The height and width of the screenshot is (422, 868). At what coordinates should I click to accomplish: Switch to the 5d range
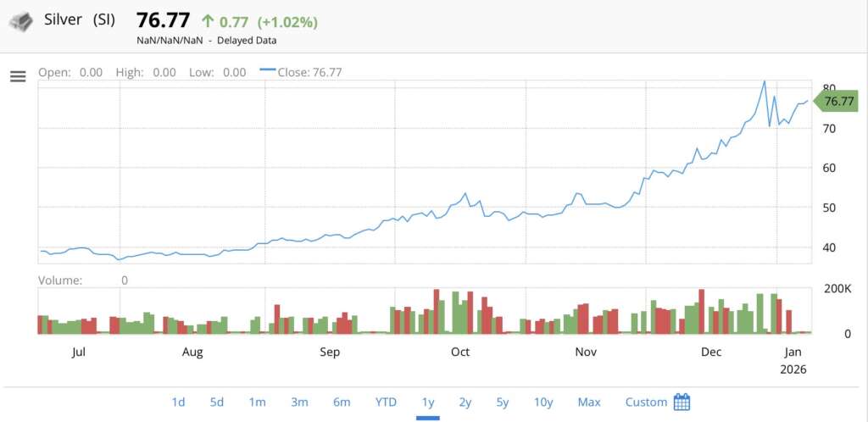(218, 402)
